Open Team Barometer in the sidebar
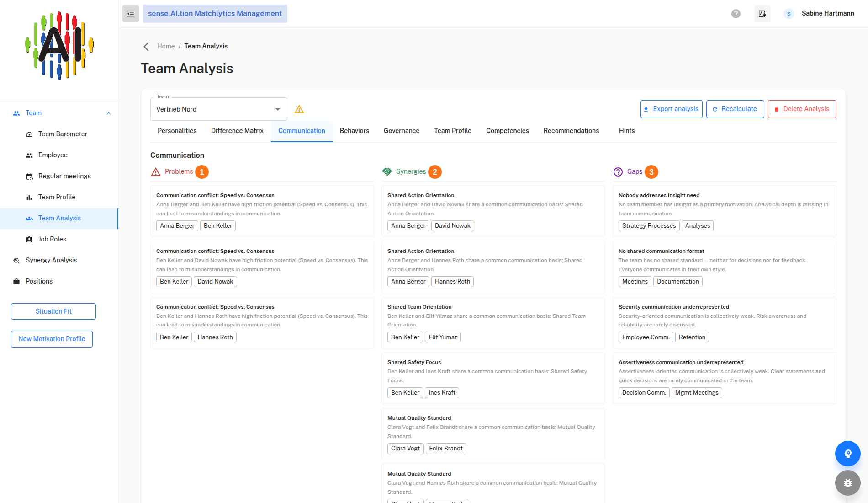Image resolution: width=868 pixels, height=503 pixels. pos(59,134)
